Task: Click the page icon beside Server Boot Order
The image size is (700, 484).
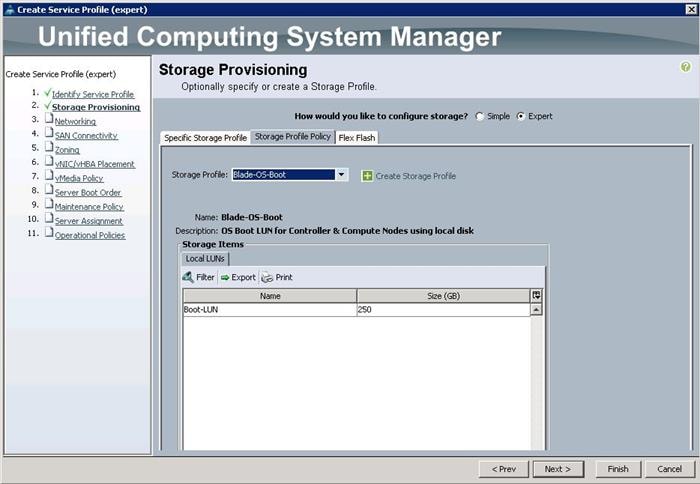Action: point(49,190)
